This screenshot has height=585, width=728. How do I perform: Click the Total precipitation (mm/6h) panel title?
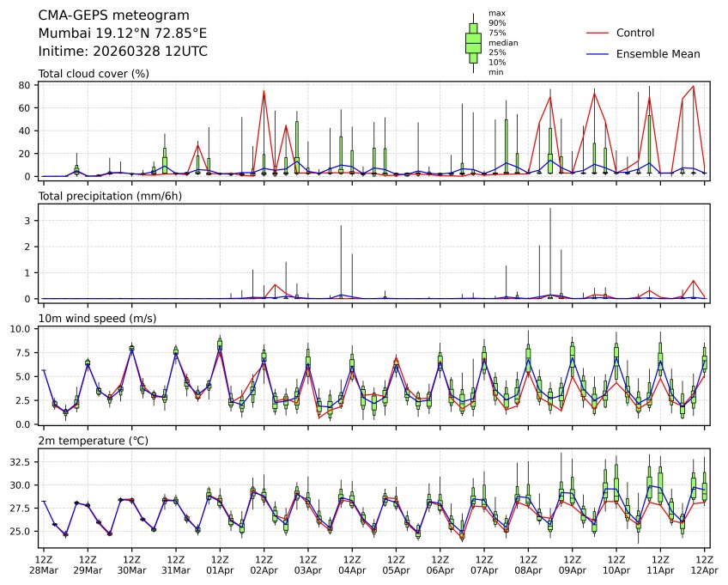[109, 197]
